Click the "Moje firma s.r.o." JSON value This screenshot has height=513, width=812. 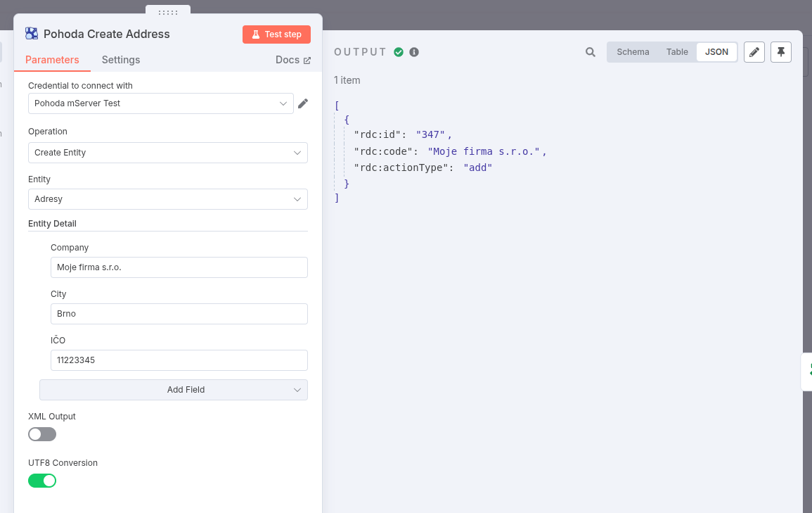[x=484, y=151]
